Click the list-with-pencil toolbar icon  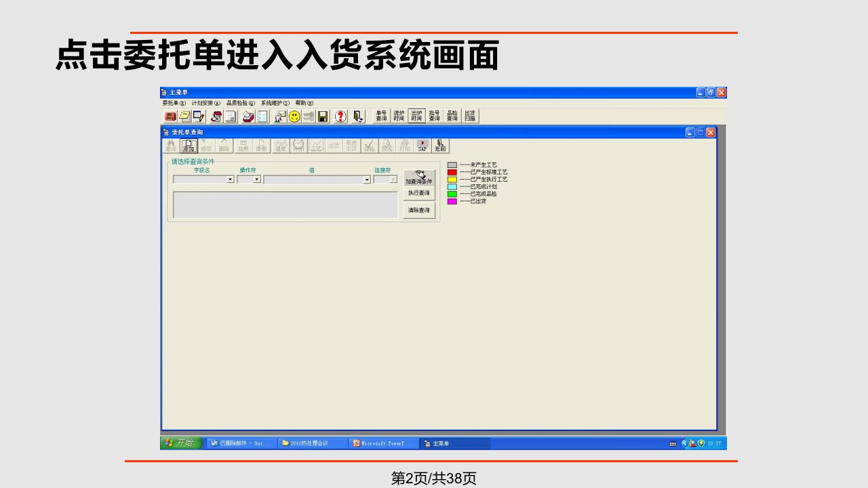(199, 117)
